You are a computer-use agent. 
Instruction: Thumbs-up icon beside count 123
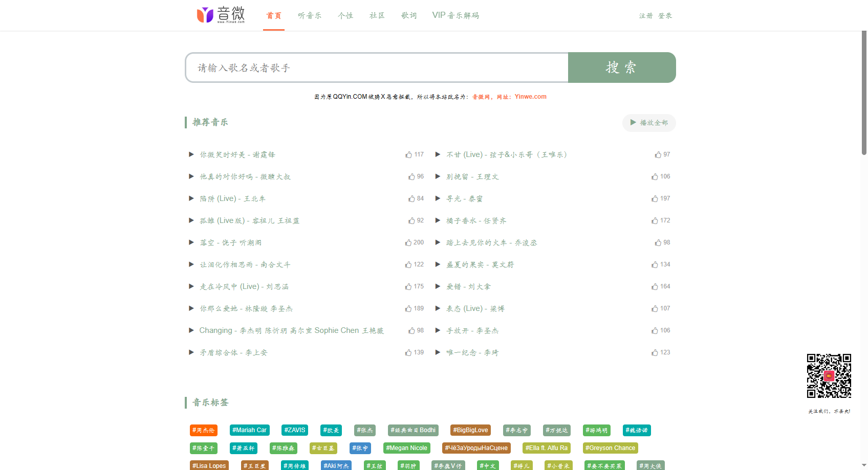[655, 352]
